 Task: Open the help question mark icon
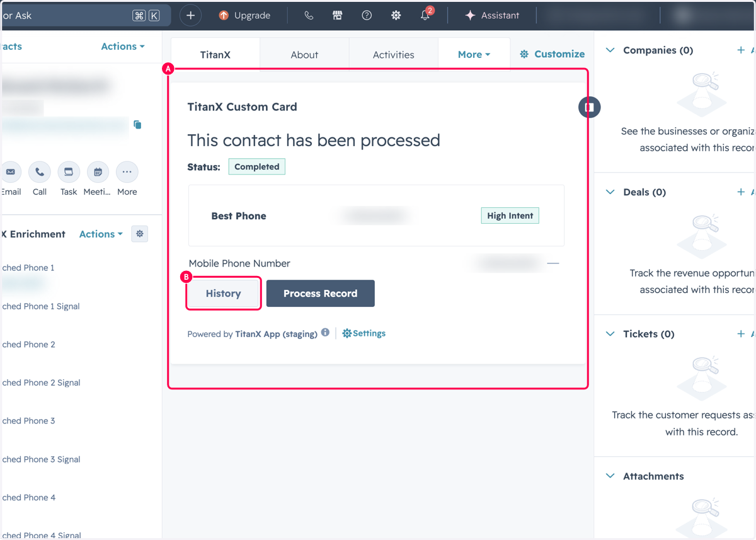[367, 16]
